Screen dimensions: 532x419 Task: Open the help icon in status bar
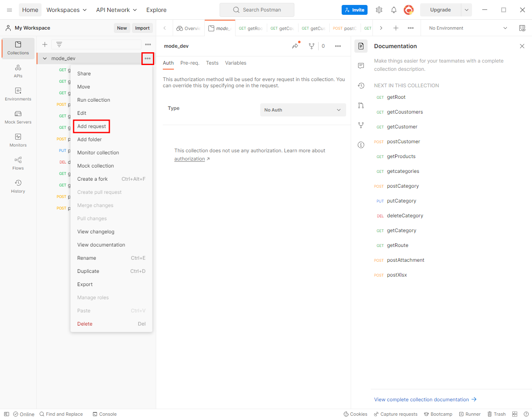[x=526, y=414]
